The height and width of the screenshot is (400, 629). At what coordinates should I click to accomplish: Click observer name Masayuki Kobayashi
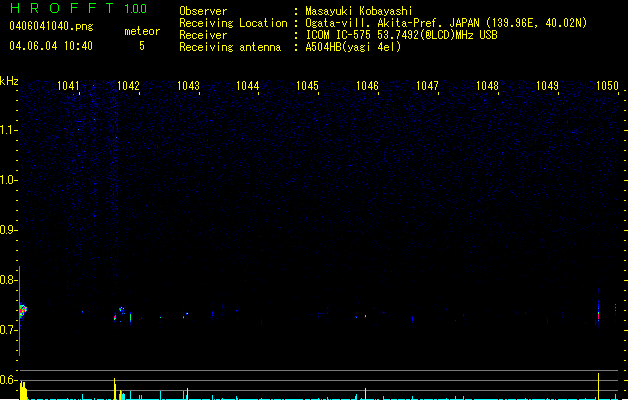click(x=359, y=11)
